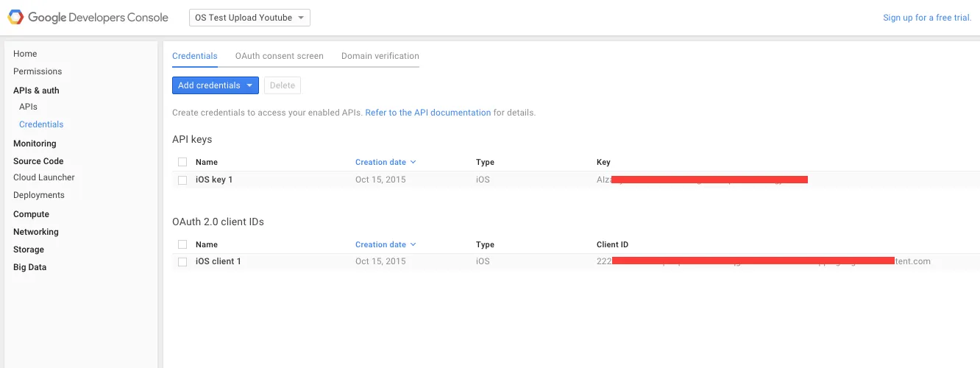
Task: Open the iOS key 1 entry
Action: click(x=214, y=180)
